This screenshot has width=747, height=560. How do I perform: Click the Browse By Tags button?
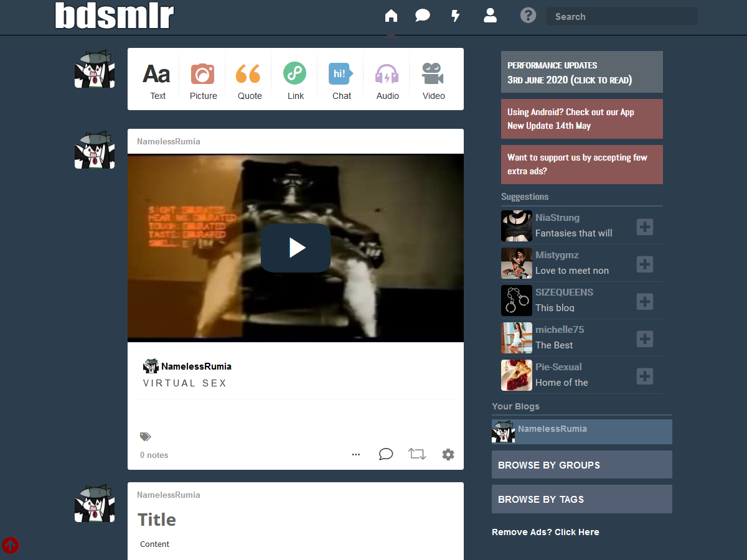[581, 499]
